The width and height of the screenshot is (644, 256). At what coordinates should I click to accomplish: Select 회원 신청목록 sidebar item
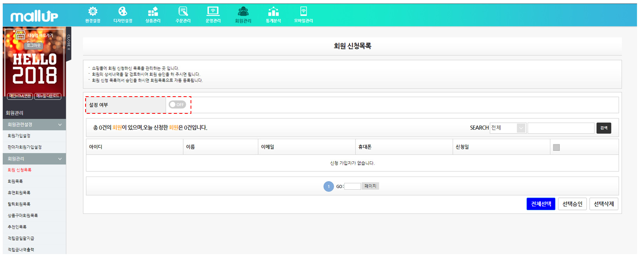click(19, 170)
